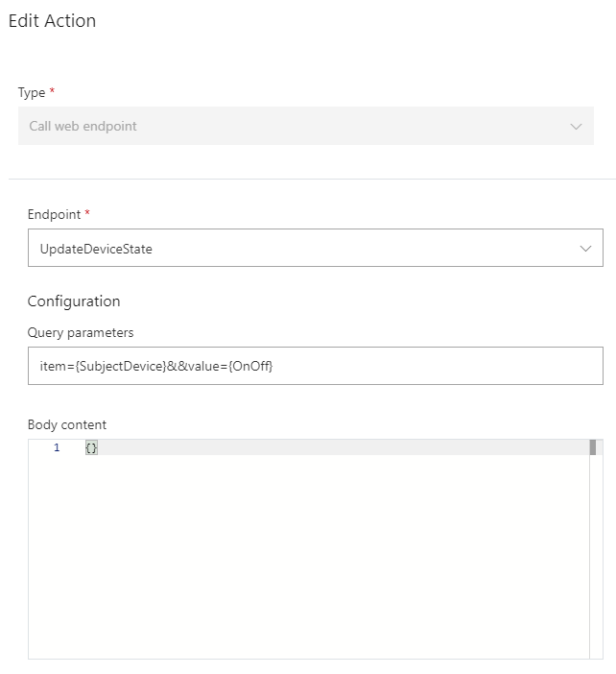
Task: Click the Body content scrollbar track below thumb
Action: [x=593, y=557]
